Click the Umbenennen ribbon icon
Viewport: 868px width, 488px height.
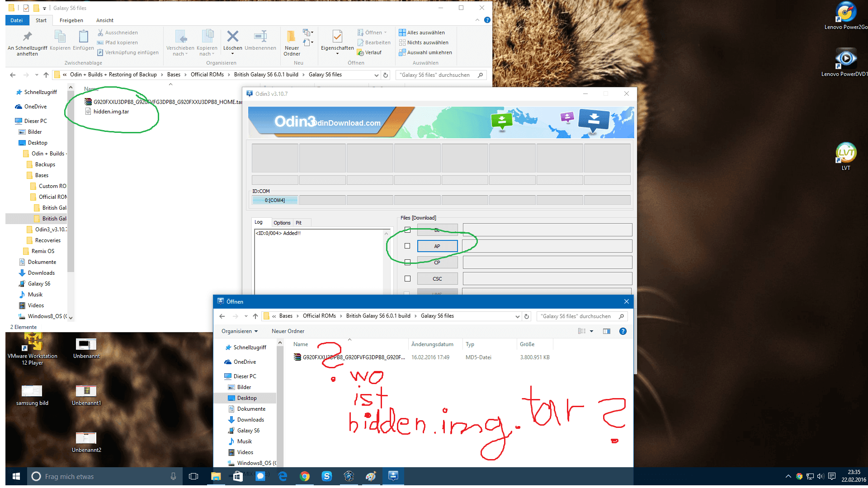click(x=260, y=41)
